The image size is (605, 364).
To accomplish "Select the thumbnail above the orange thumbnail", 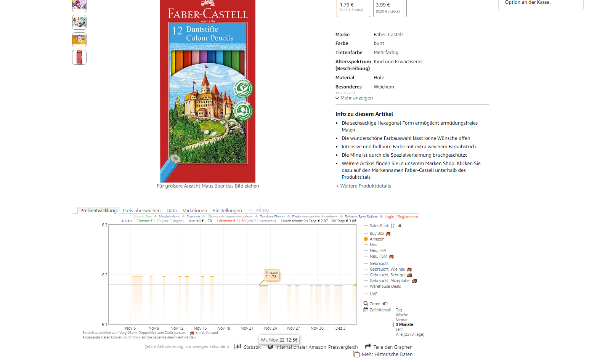I will point(79,22).
